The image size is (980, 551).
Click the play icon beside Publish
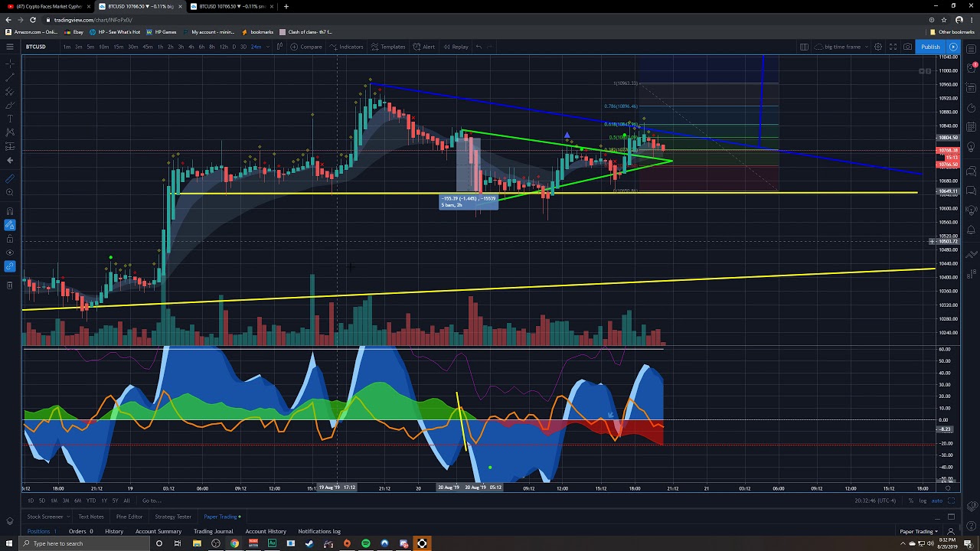click(953, 47)
